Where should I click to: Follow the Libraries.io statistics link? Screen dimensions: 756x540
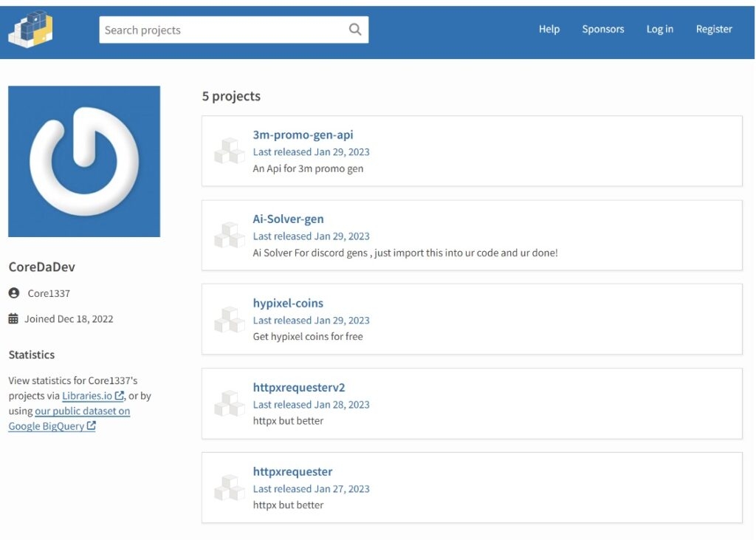pos(93,396)
